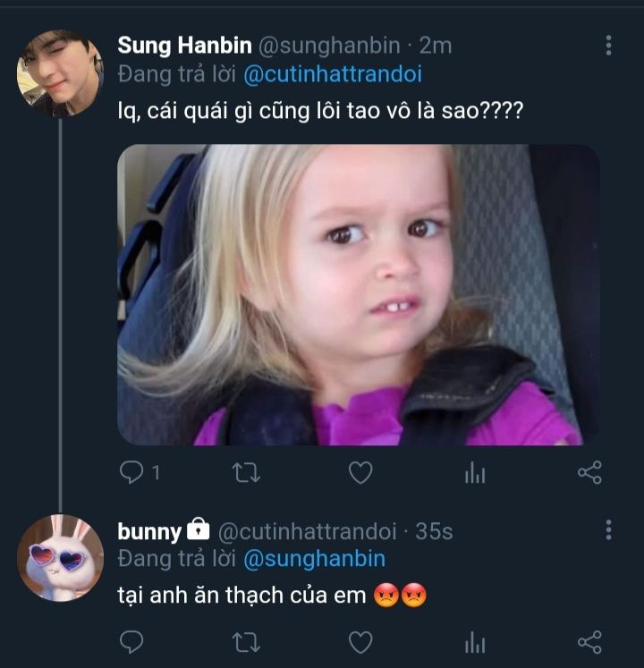
Task: Share bunny's tweet
Action: [589, 641]
